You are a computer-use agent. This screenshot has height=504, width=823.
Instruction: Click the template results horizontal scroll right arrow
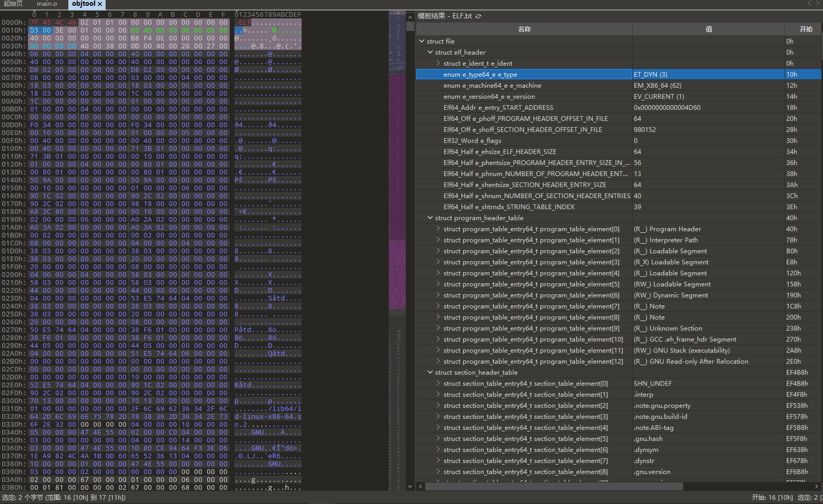817,487
